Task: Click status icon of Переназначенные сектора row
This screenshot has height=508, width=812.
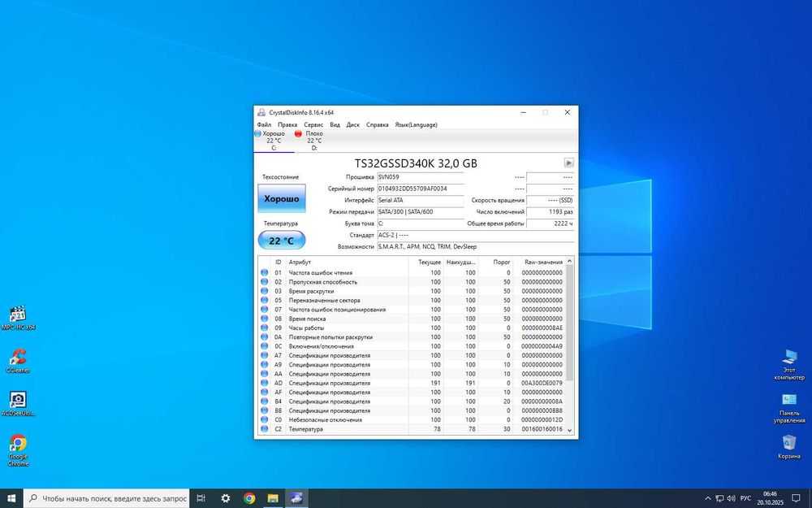Action: pos(264,300)
